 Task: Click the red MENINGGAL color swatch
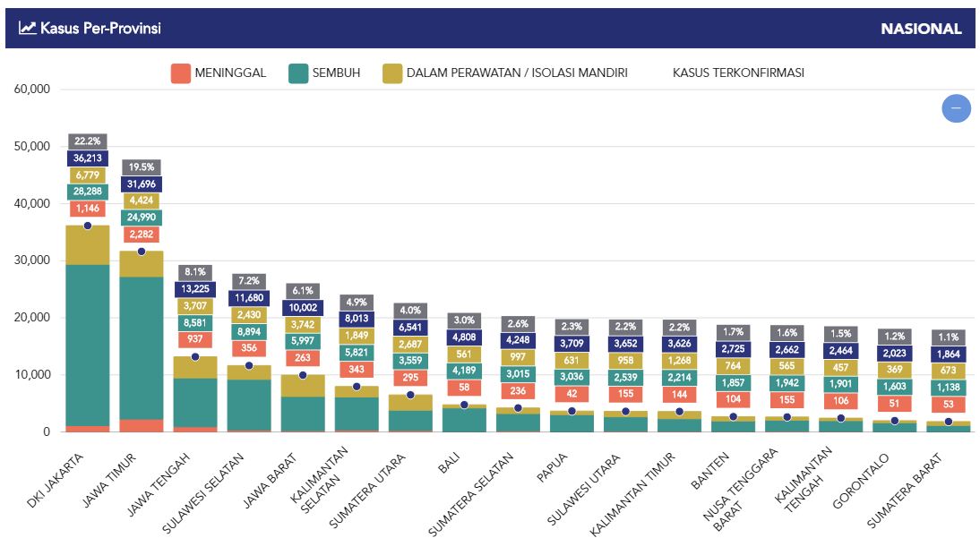pyautogui.click(x=181, y=73)
